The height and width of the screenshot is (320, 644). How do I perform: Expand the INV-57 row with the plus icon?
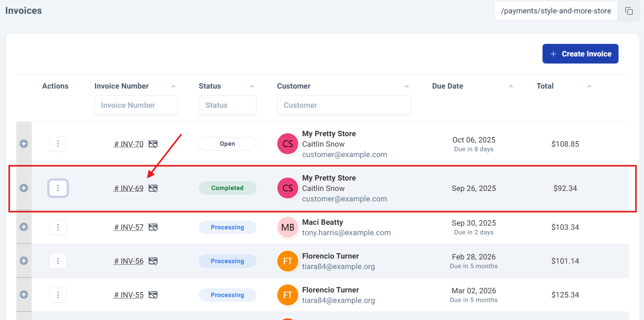[x=24, y=227]
